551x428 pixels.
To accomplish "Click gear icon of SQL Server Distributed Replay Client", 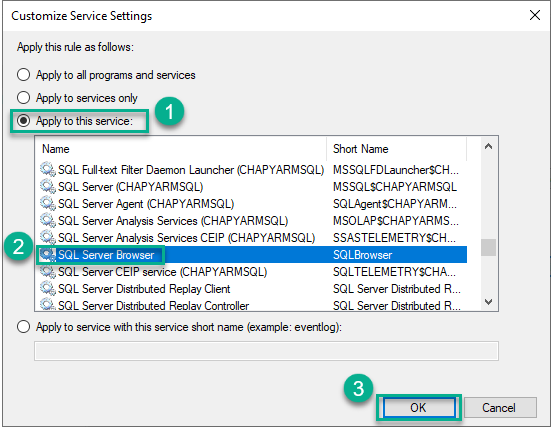I will pyautogui.click(x=47, y=288).
